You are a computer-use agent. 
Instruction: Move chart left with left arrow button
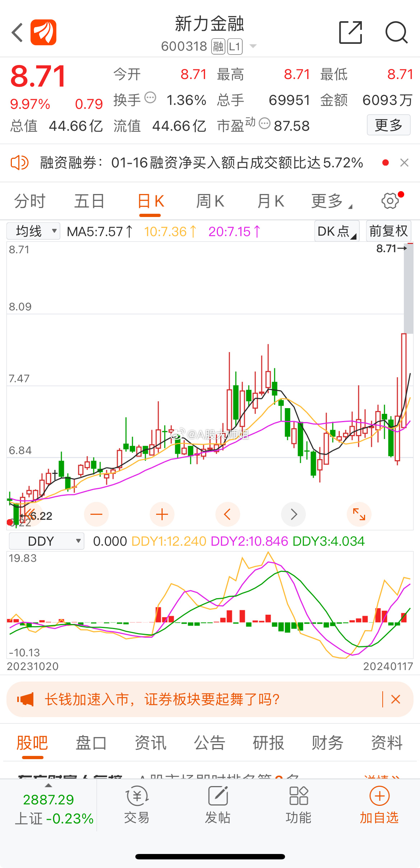(x=228, y=514)
